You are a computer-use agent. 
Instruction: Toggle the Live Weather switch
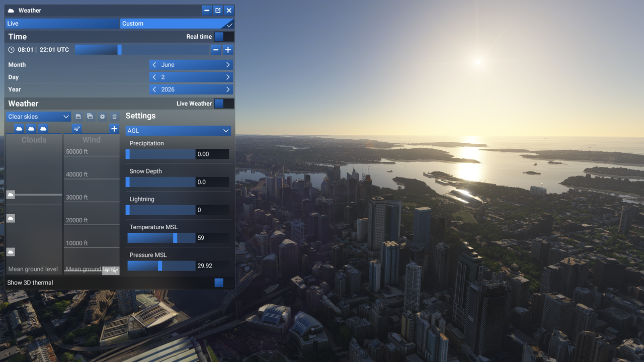coord(224,104)
